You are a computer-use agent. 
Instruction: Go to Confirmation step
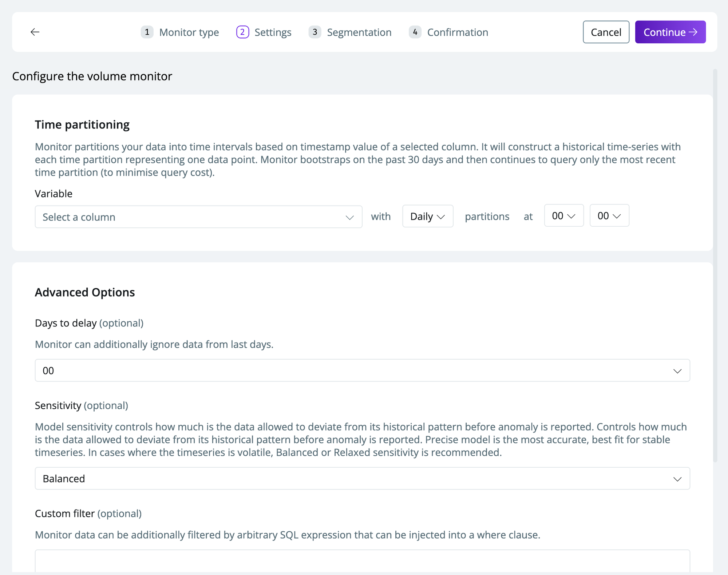[x=457, y=32]
